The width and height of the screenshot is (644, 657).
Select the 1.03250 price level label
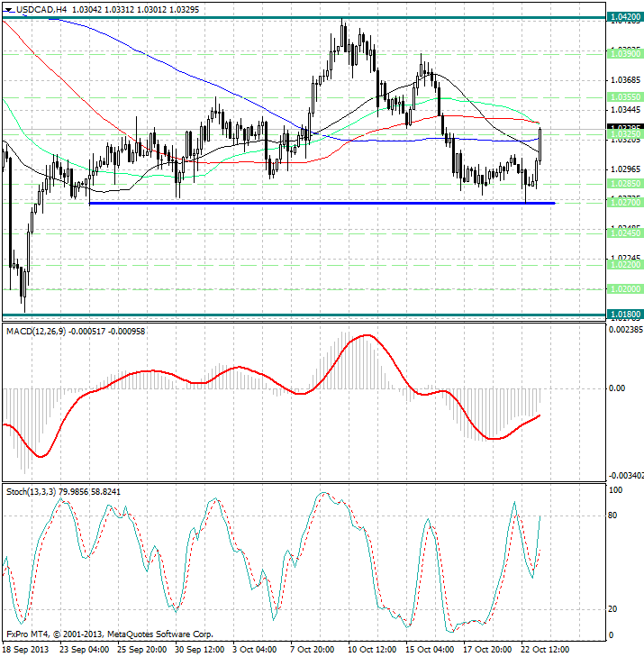click(625, 134)
